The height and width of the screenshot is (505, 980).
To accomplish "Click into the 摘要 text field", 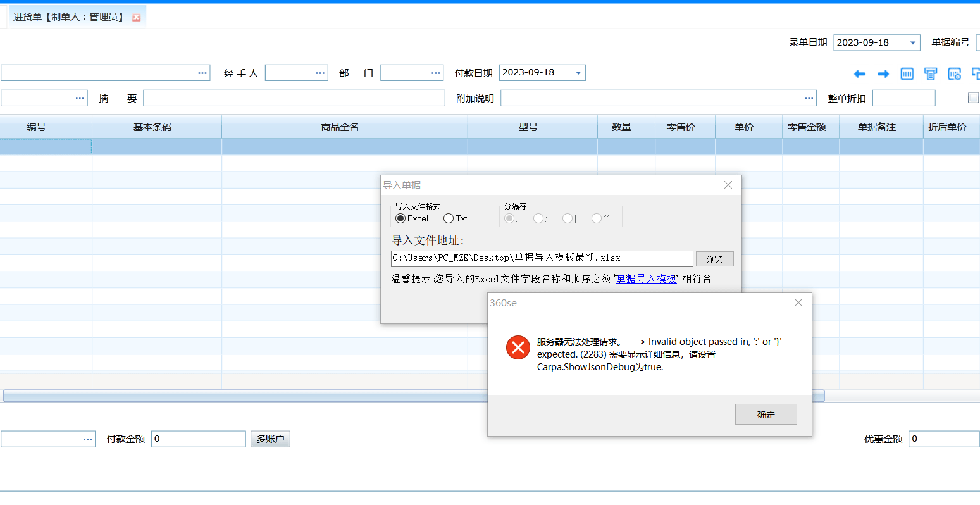I will point(294,98).
